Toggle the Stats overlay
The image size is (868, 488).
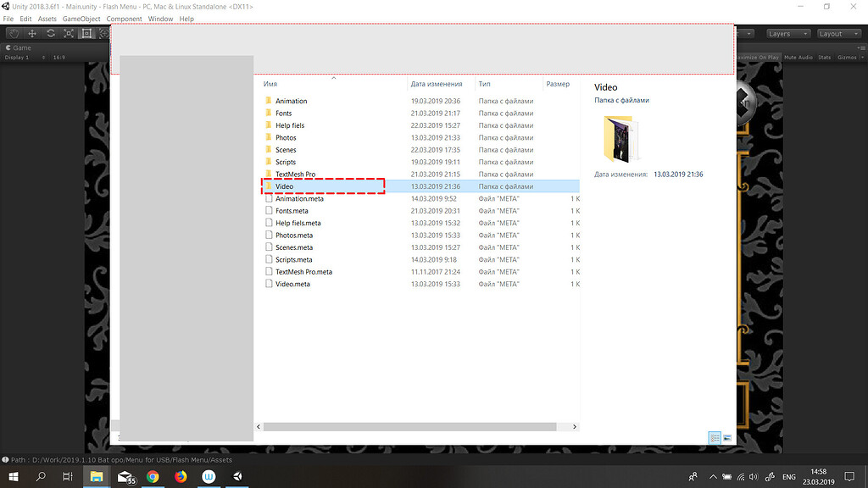824,57
